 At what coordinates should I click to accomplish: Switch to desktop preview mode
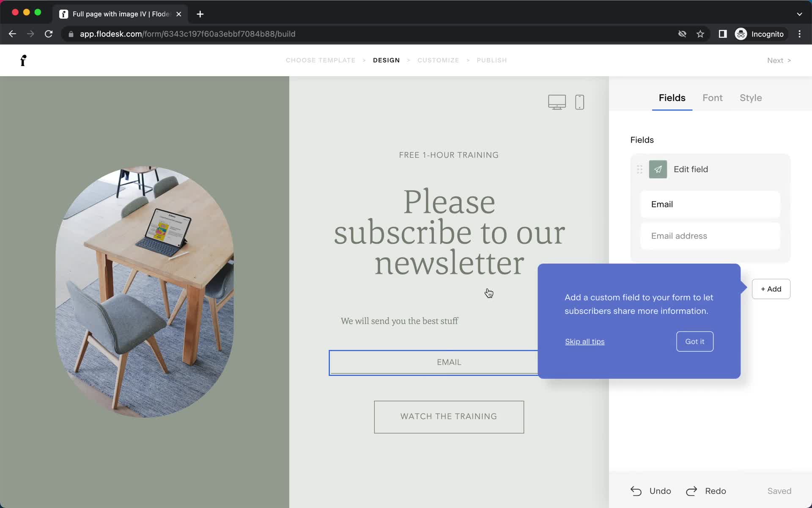pos(557,101)
